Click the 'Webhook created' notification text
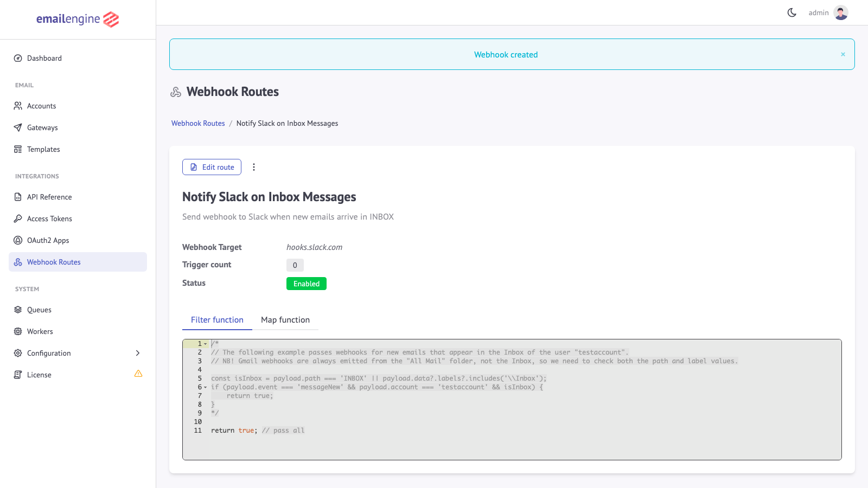 [506, 55]
